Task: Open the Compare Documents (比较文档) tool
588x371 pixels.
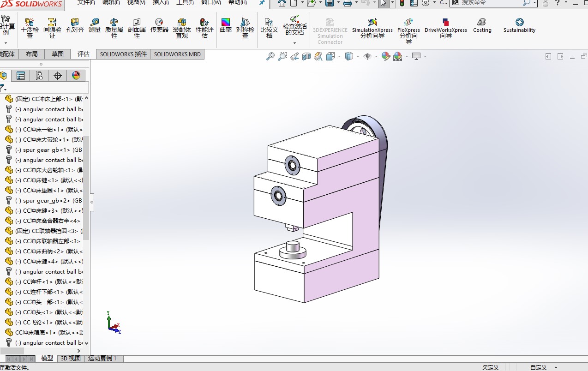Action: (x=269, y=29)
